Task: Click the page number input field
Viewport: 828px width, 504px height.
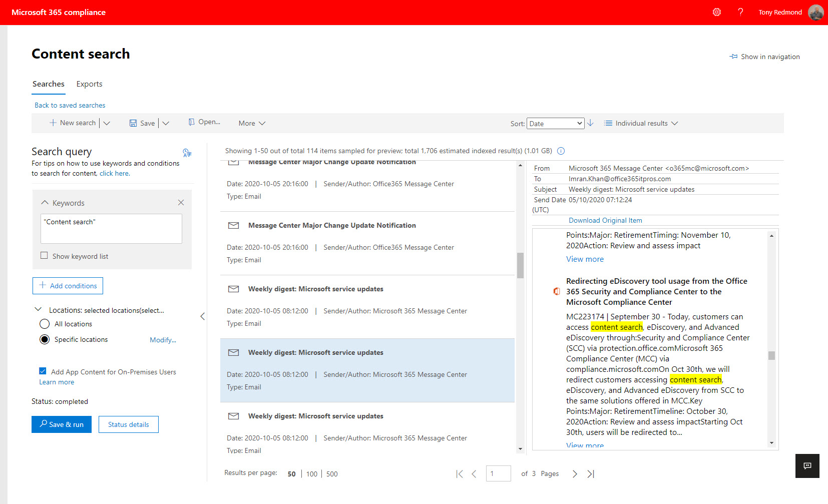Action: point(498,473)
